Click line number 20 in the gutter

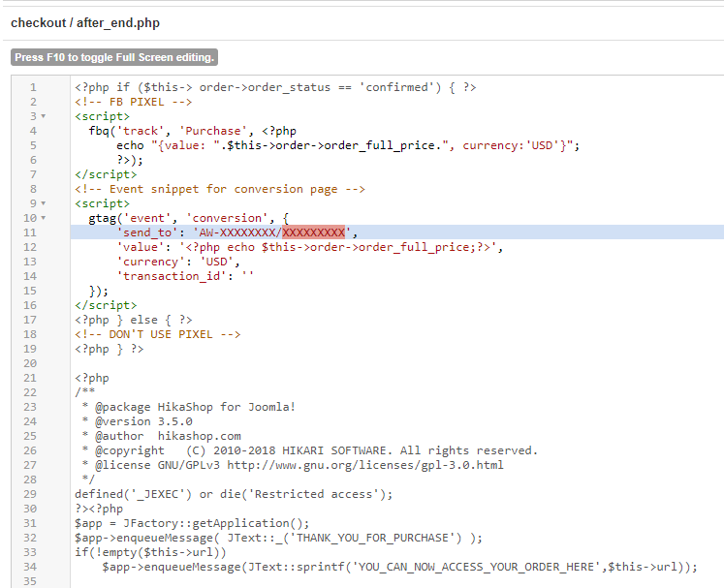[30, 363]
